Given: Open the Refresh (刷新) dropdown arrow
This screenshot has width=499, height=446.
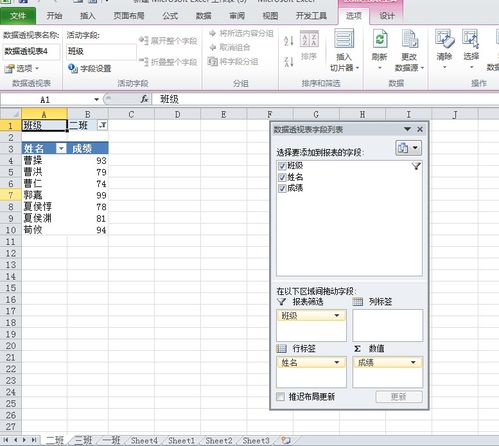Looking at the screenshot, I should point(379,68).
